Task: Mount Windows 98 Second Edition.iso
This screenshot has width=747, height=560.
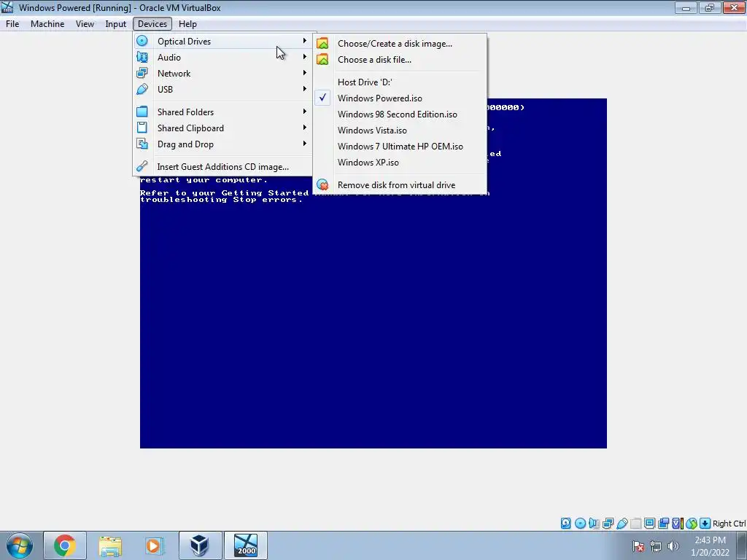Action: click(400, 114)
